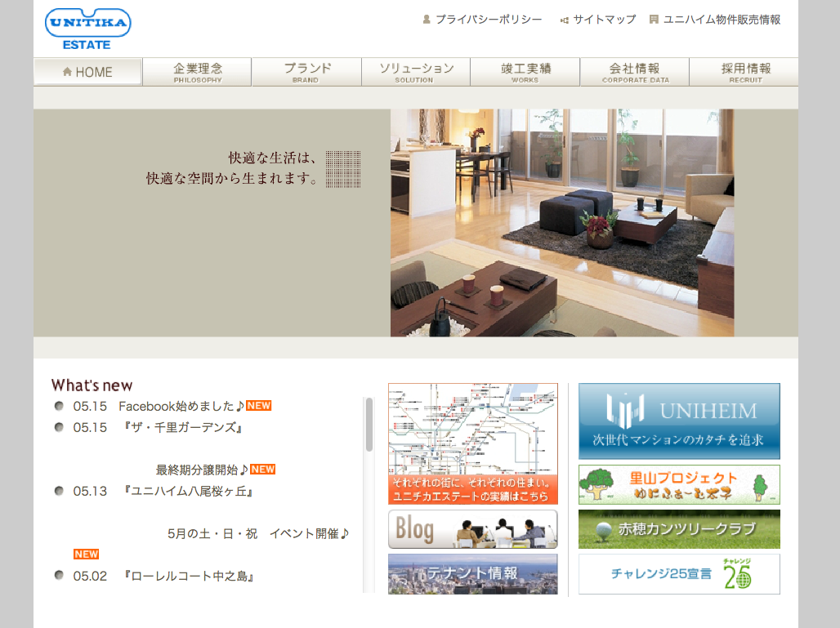The width and height of the screenshot is (840, 628).
Task: Open the UNIHEIM banner
Action: 679,421
